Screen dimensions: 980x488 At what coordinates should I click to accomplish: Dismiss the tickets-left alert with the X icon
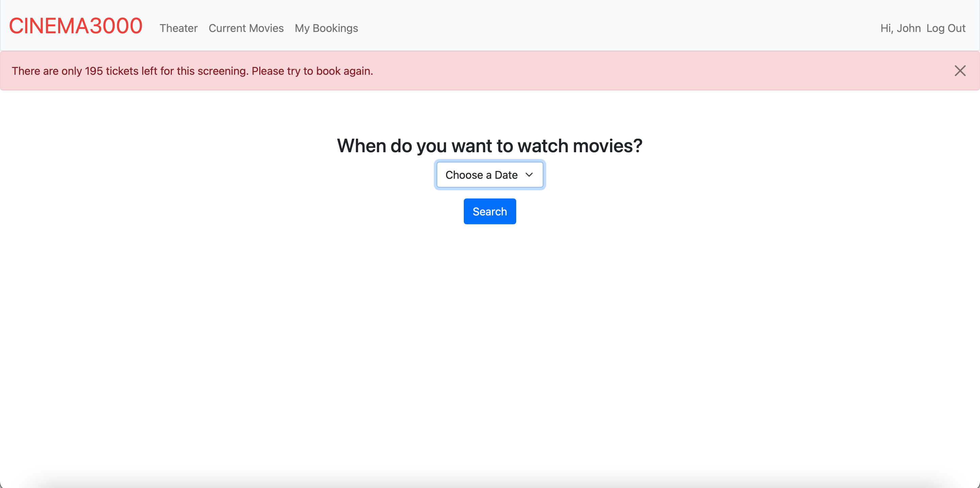pos(960,71)
